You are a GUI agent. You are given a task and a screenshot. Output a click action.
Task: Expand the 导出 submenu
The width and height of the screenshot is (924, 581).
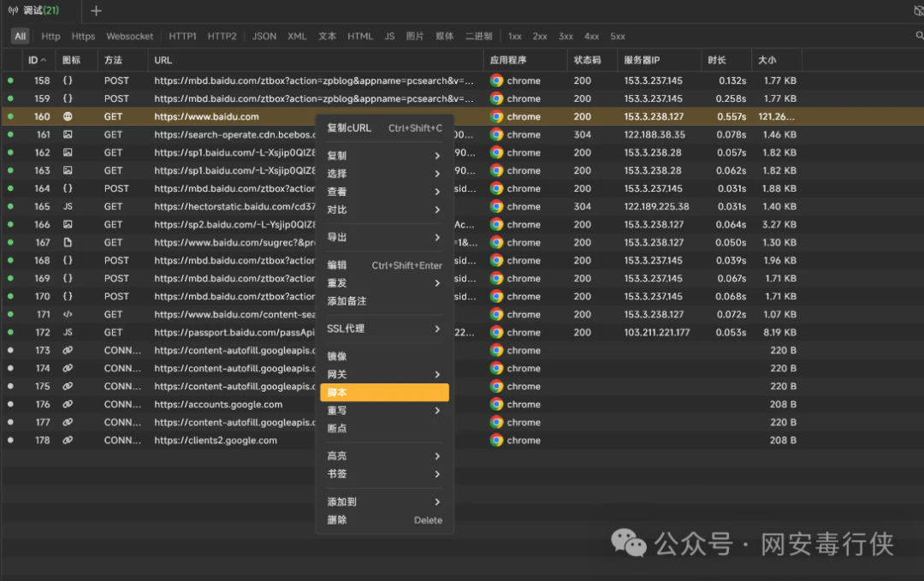[x=384, y=238]
